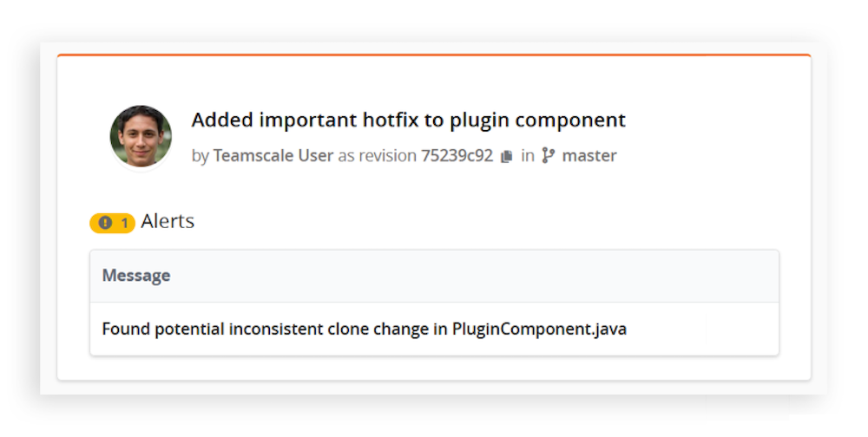Click the orange top border of the card
The height and width of the screenshot is (437, 868).
(434, 55)
